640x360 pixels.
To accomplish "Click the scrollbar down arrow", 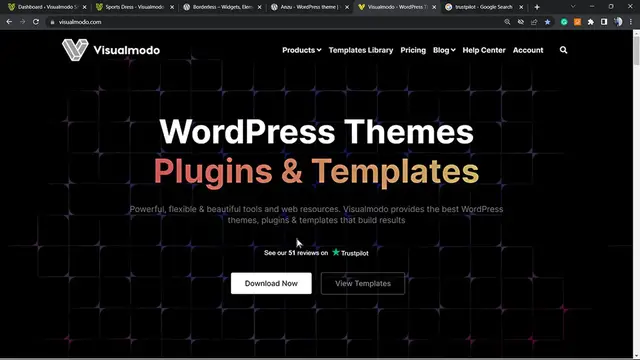I will (636, 356).
